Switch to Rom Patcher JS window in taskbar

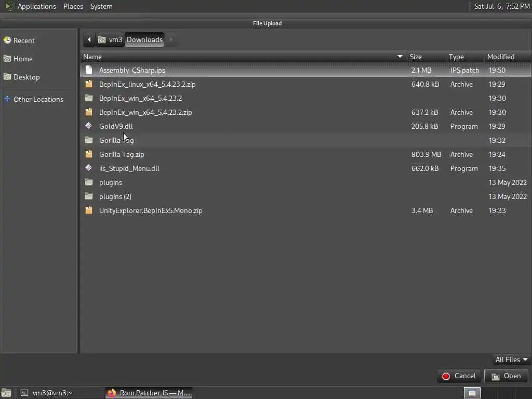[149, 393]
